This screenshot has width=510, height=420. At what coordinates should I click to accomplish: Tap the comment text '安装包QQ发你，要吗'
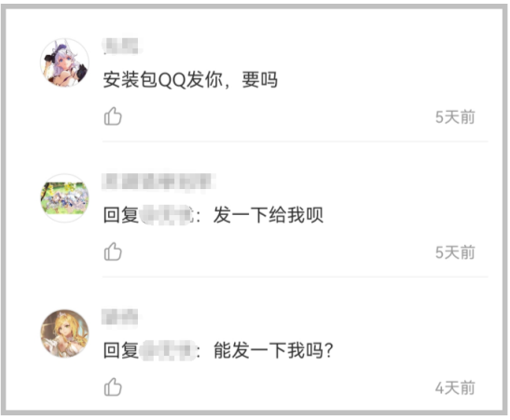click(x=190, y=80)
